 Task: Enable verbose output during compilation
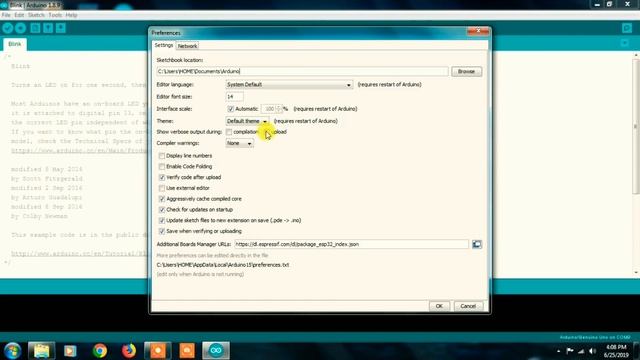229,132
